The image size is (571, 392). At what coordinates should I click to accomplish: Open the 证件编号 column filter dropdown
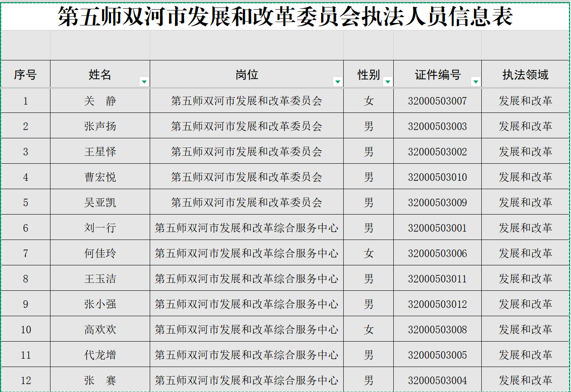(476, 82)
